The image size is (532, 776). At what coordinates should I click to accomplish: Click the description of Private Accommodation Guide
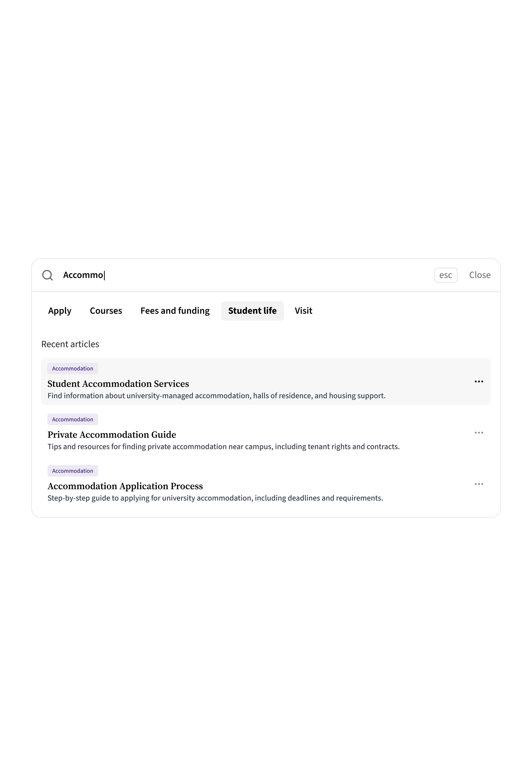point(223,447)
